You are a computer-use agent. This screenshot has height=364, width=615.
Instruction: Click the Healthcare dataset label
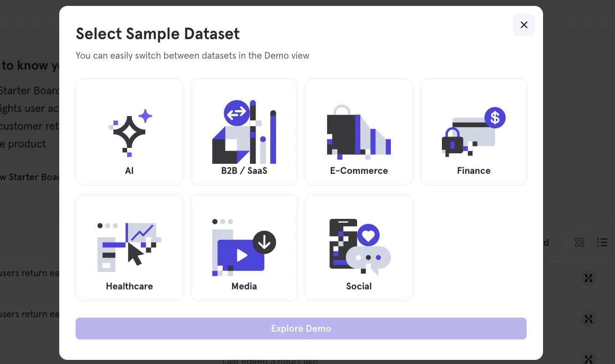tap(129, 286)
